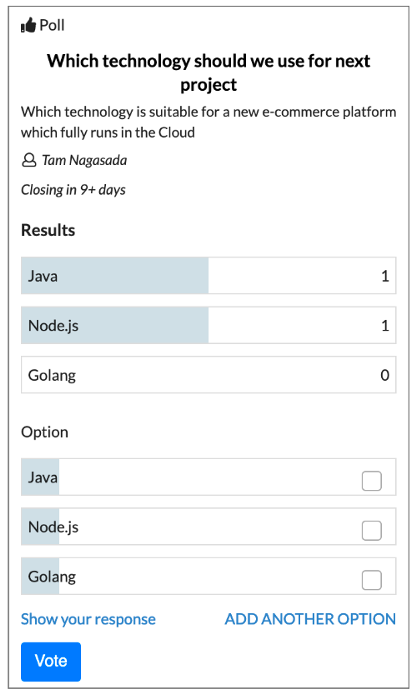Select the Node.js results bar
The image size is (414, 691).
coord(209,325)
